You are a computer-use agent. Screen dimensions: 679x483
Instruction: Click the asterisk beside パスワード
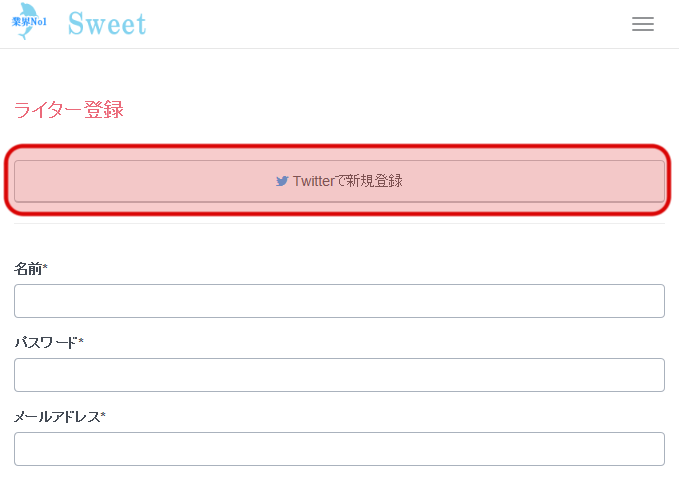pyautogui.click(x=81, y=341)
